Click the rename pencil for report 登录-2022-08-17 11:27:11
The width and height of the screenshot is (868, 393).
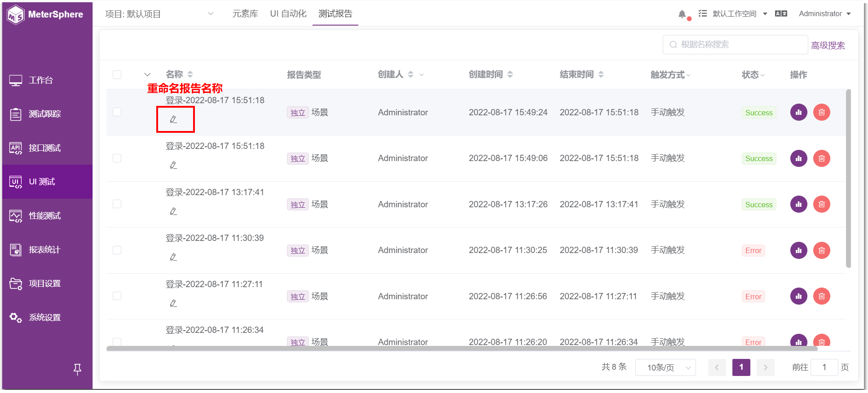[x=173, y=303]
